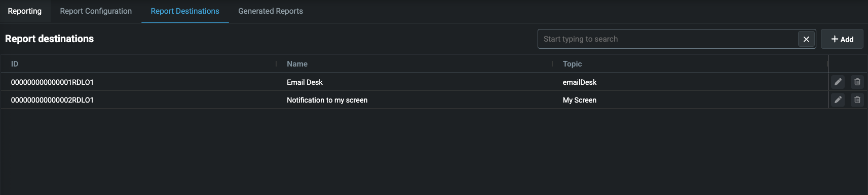
Task: Sort by the Name column header
Action: (297, 64)
